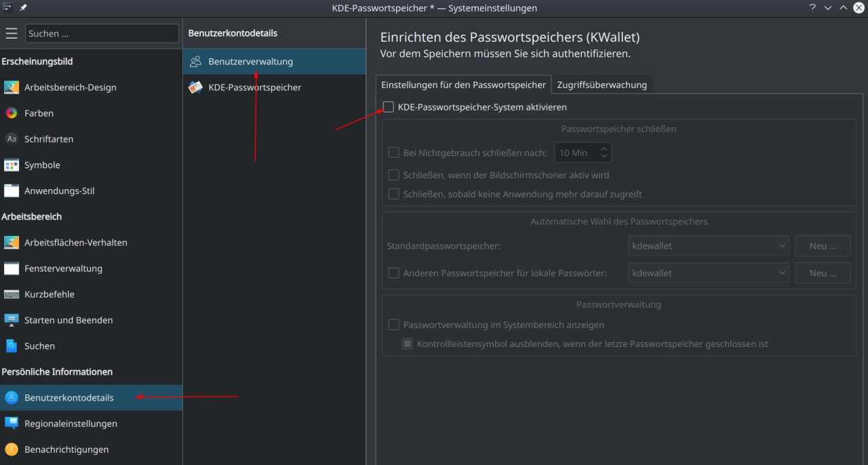This screenshot has width=868, height=465.
Task: Switch to Einstellungen für den Passwortspeicher tab
Action: point(463,85)
